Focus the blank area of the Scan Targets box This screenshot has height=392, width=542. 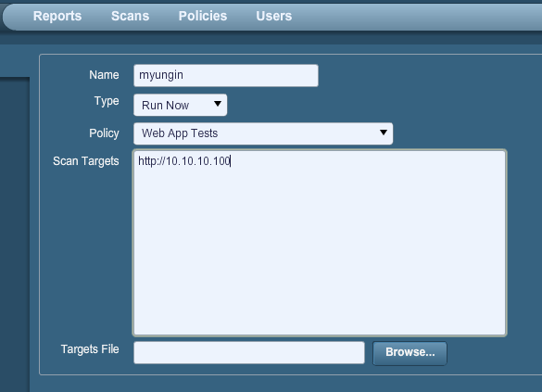pos(320,249)
